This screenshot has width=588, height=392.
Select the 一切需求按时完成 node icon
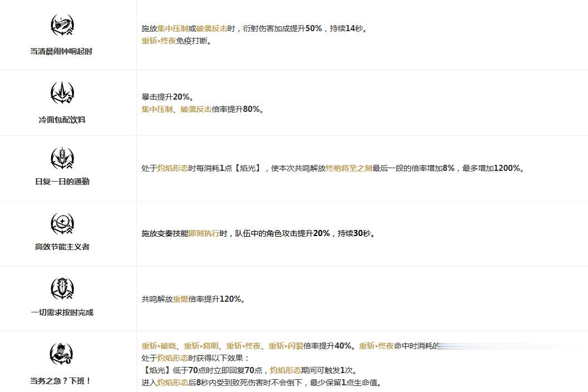[x=62, y=288]
